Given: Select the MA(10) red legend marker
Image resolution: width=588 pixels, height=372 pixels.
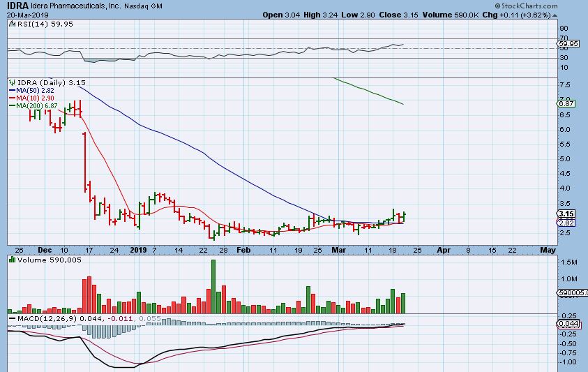Looking at the screenshot, I should point(12,98).
